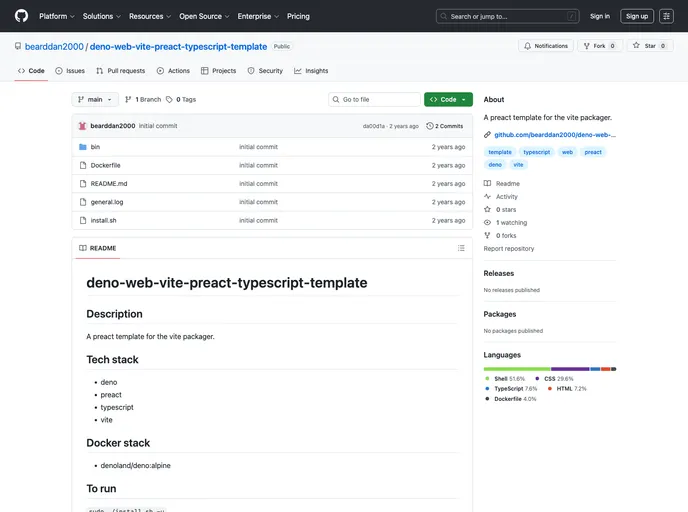
Task: Click the Notifications bell button
Action: [546, 46]
